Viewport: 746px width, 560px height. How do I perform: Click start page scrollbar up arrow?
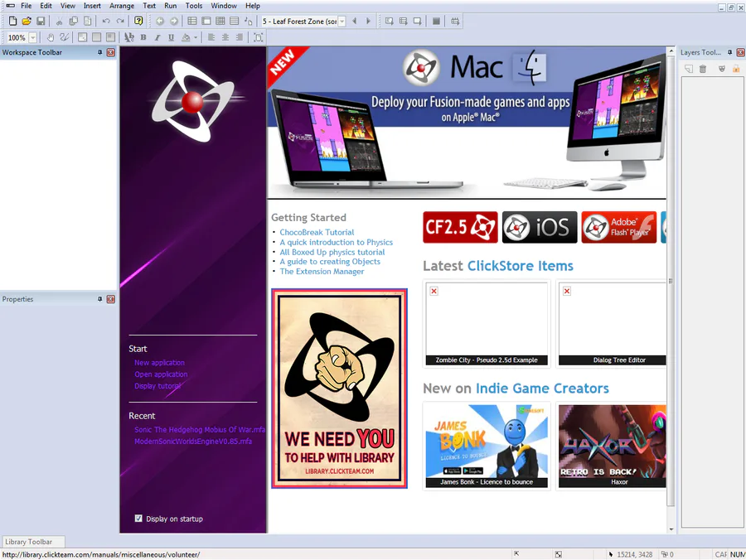pyautogui.click(x=671, y=51)
